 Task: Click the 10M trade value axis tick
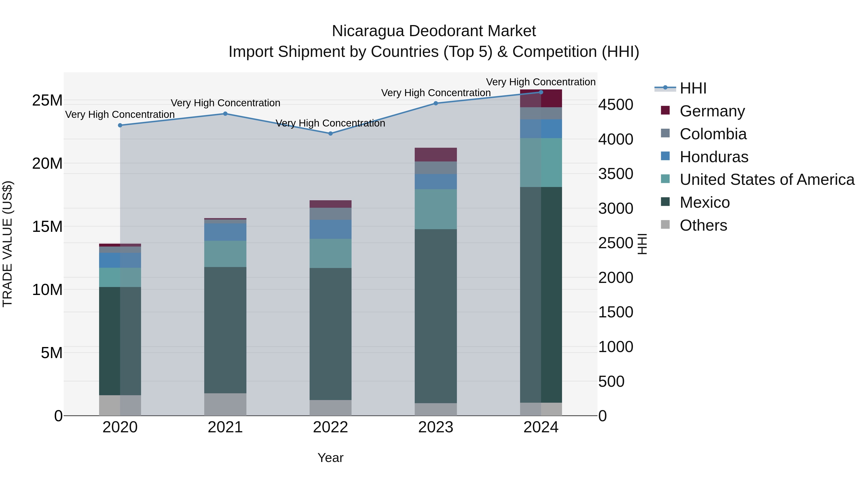(x=47, y=290)
